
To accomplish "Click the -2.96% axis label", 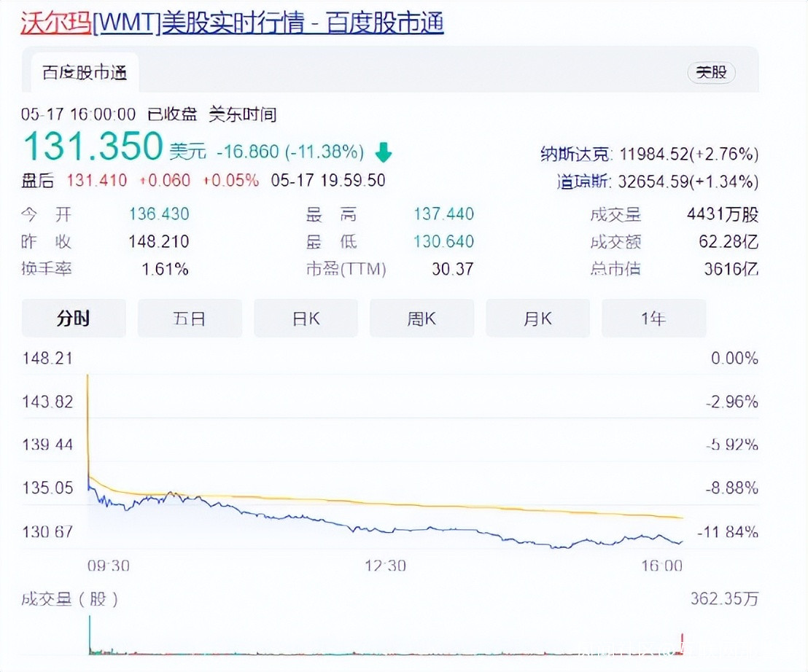I will (731, 401).
